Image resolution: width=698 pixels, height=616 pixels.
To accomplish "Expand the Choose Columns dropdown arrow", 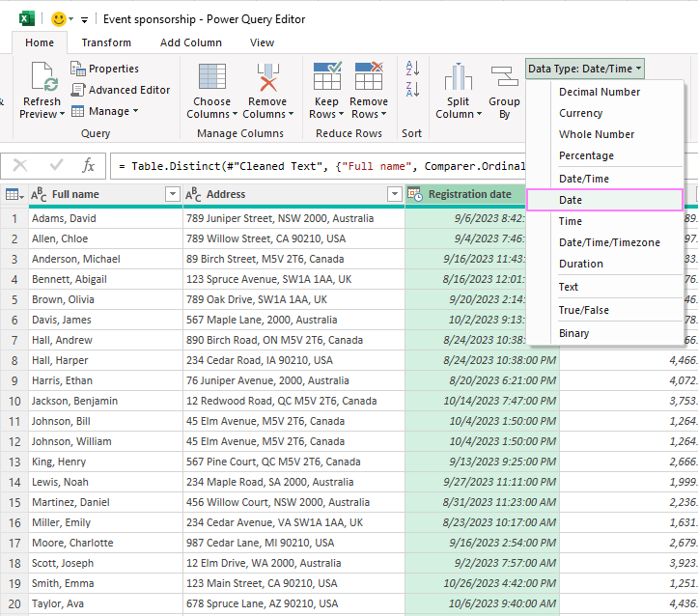I will pyautogui.click(x=235, y=114).
